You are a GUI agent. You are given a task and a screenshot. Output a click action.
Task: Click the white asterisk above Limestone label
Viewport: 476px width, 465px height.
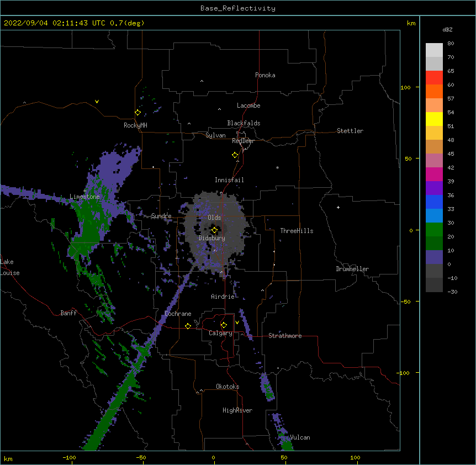click(x=84, y=191)
